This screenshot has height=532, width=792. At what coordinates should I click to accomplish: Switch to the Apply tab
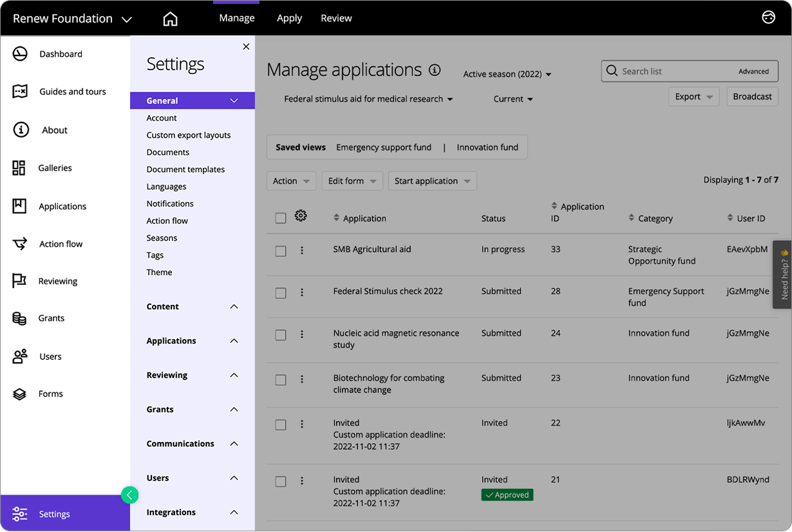[289, 18]
